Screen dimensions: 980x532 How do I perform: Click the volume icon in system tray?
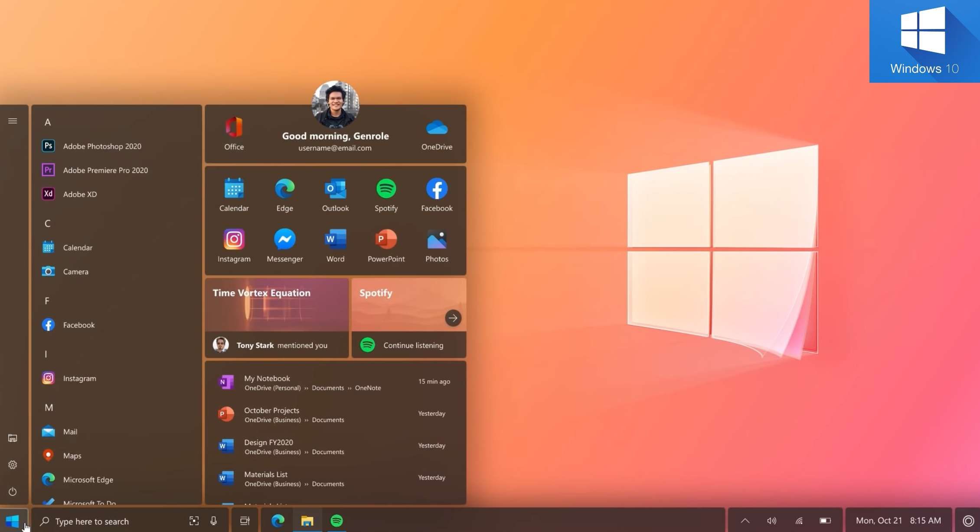771,521
